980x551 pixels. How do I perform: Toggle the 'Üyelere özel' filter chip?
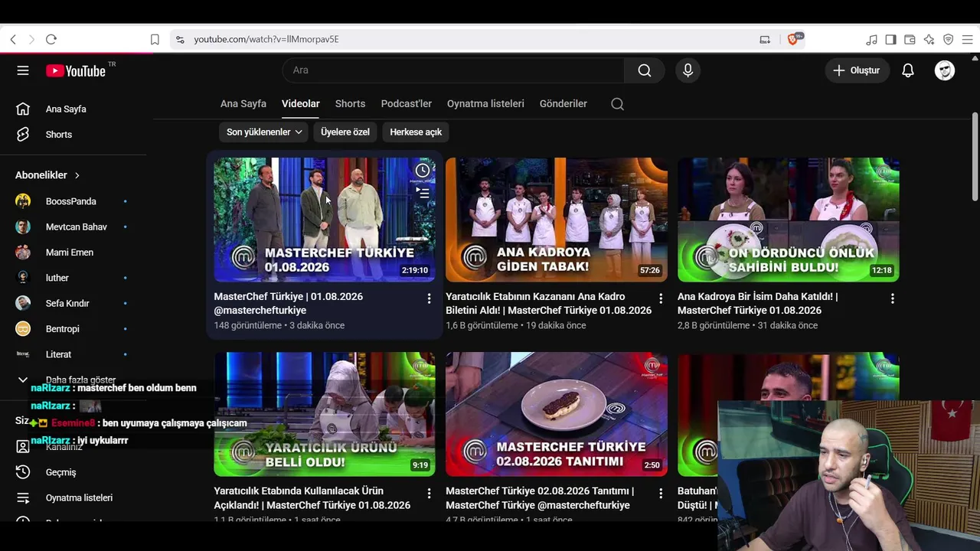[x=345, y=132]
